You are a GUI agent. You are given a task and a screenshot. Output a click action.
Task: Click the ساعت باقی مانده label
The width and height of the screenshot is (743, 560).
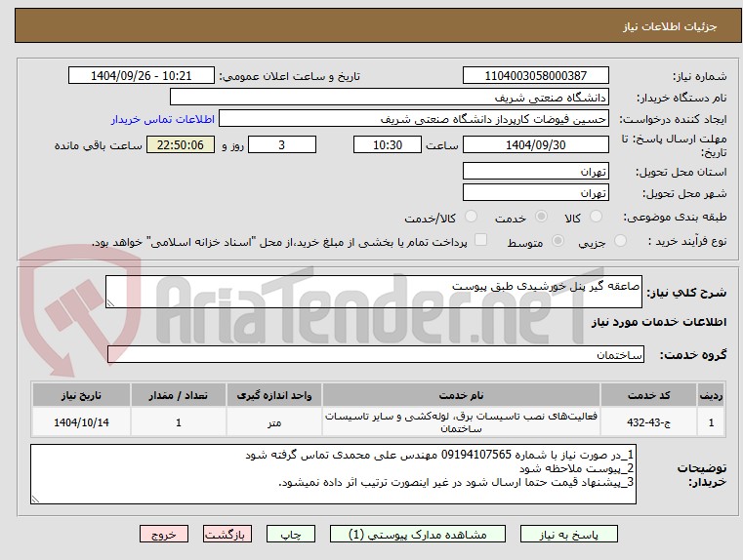point(98,145)
